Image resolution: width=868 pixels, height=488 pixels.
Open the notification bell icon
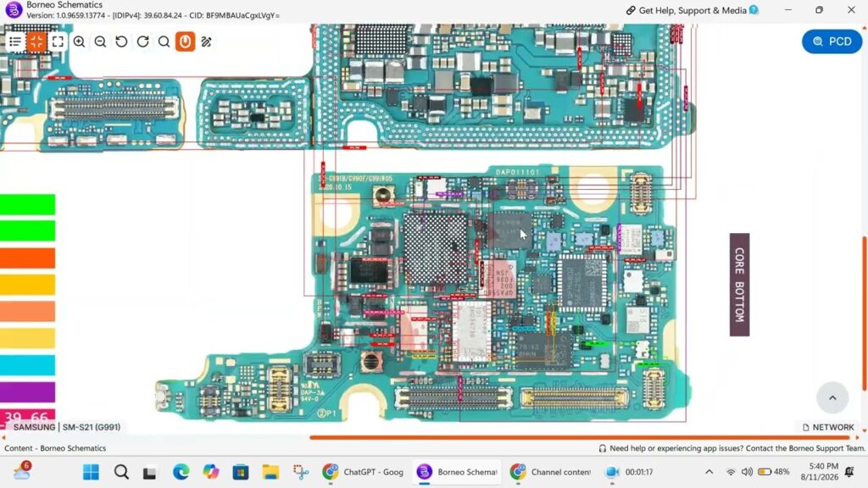click(x=849, y=472)
